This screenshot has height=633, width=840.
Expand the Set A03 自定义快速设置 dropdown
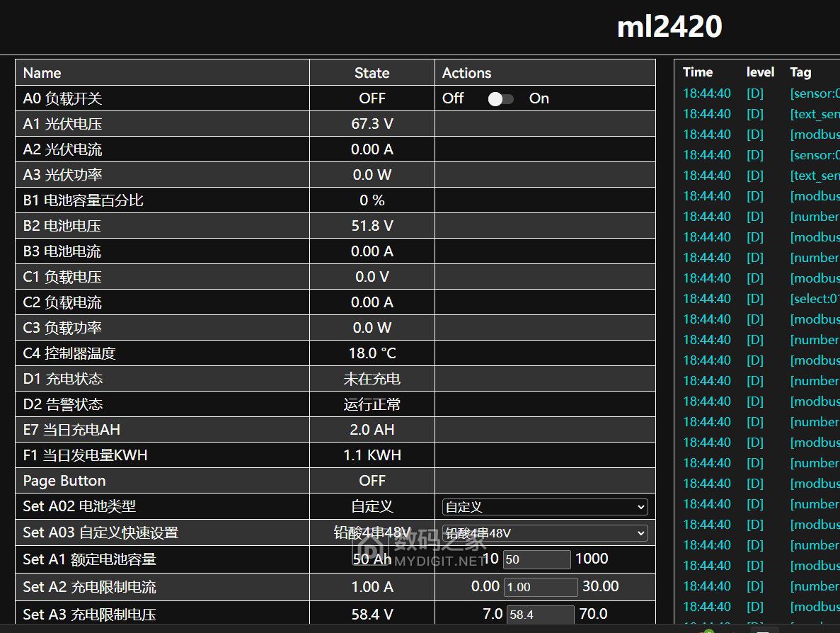click(544, 533)
